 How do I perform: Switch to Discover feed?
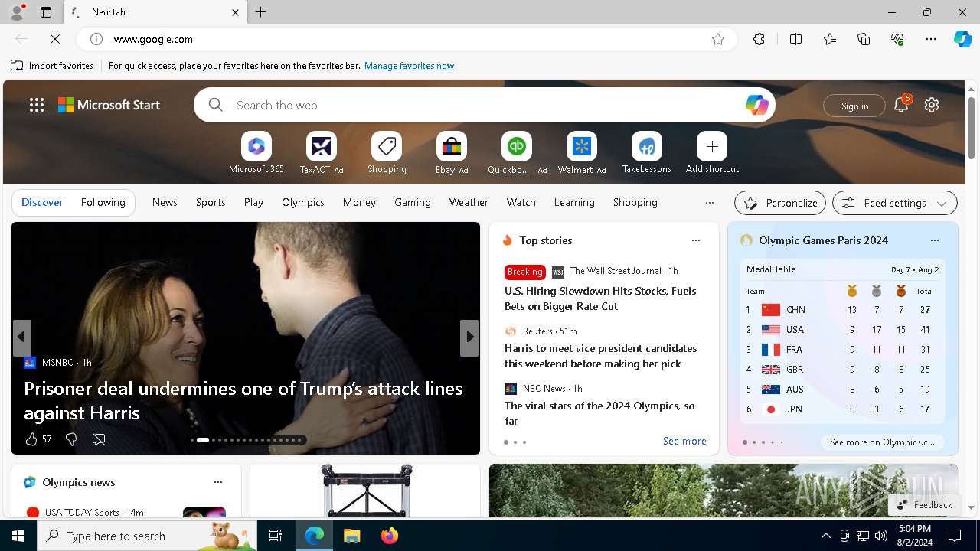click(42, 202)
